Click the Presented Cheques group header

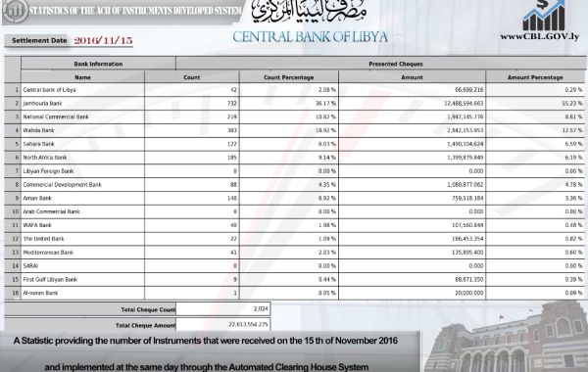click(x=396, y=64)
